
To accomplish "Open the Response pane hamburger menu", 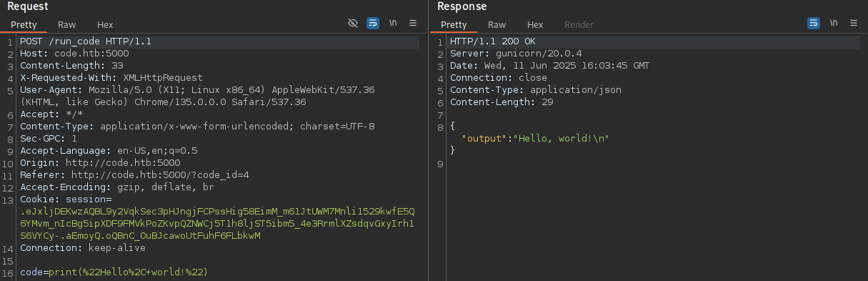I will tap(854, 23).
